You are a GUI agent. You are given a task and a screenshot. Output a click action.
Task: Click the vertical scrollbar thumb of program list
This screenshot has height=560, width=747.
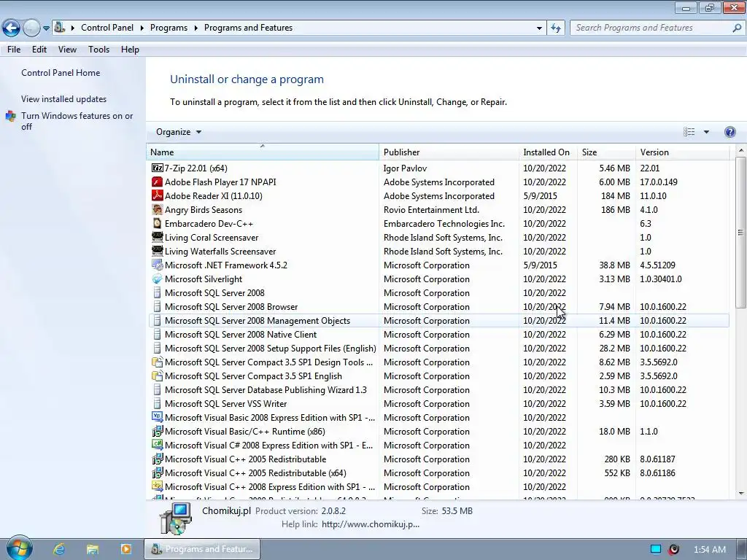coord(740,232)
